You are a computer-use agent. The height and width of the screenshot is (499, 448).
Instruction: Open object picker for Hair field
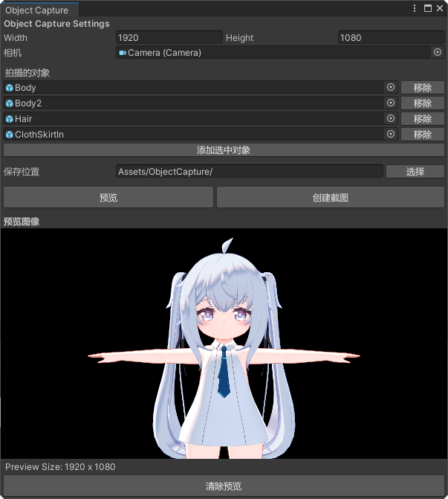coord(391,118)
